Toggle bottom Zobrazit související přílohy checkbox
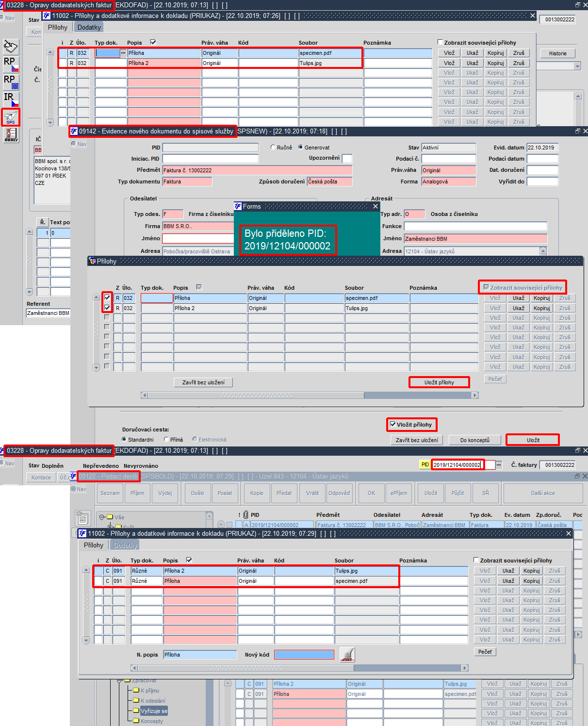The image size is (588, 726). point(476,560)
